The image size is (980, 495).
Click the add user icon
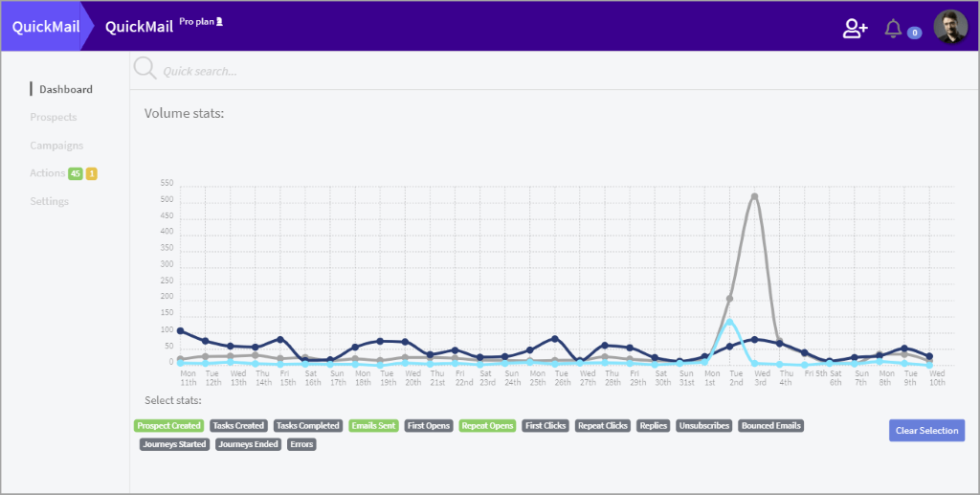(855, 29)
